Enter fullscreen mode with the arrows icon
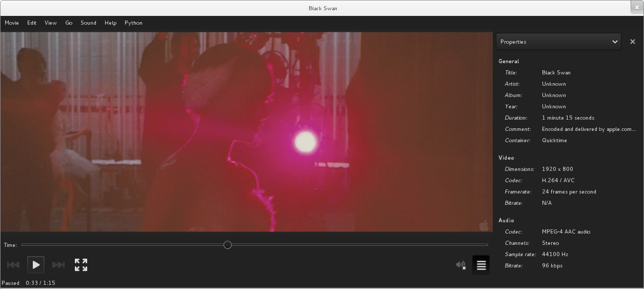Viewport: 644px width, 289px height. click(x=81, y=265)
